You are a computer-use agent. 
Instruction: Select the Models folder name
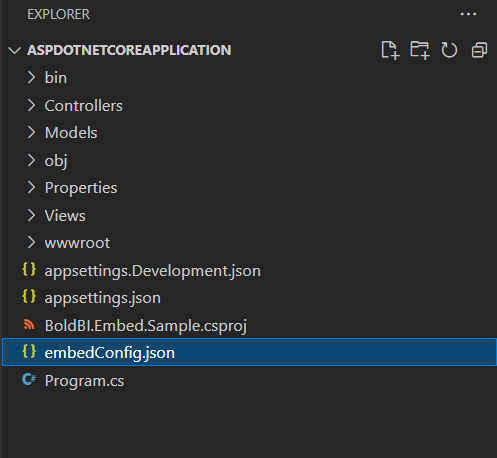[71, 133]
